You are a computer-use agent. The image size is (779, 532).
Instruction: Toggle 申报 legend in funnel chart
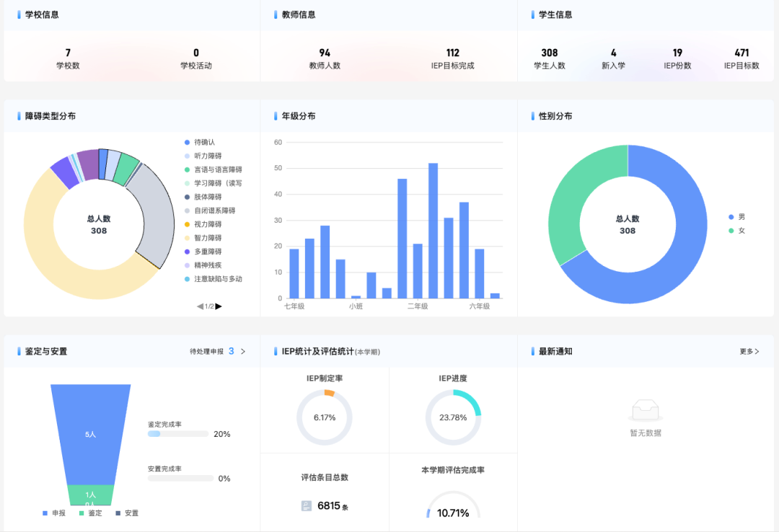[54, 513]
